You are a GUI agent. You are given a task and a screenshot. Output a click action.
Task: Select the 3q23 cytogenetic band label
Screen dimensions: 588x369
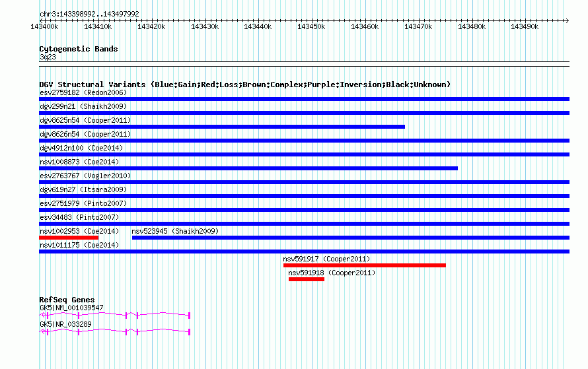tap(48, 57)
